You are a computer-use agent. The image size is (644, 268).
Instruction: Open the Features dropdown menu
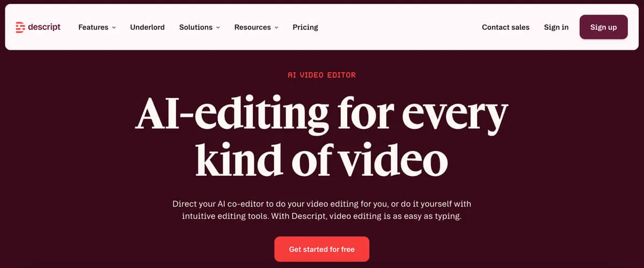pyautogui.click(x=97, y=27)
